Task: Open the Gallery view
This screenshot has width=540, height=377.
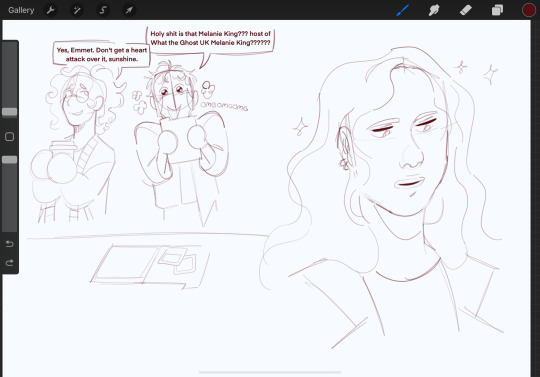Action: click(21, 10)
